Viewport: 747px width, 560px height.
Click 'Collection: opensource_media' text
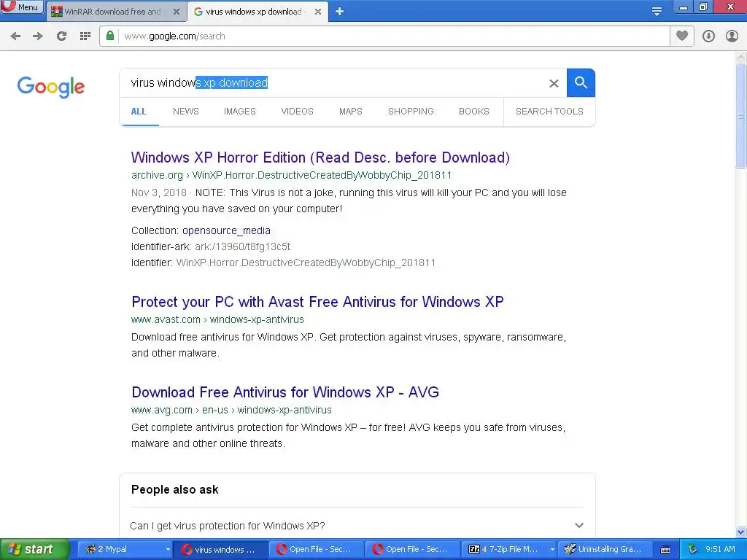(x=201, y=230)
